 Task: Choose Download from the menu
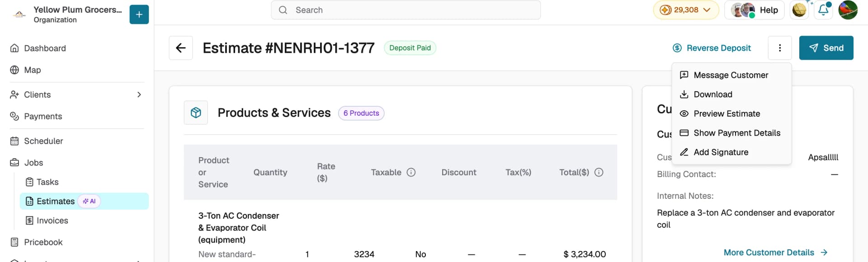coord(731,94)
